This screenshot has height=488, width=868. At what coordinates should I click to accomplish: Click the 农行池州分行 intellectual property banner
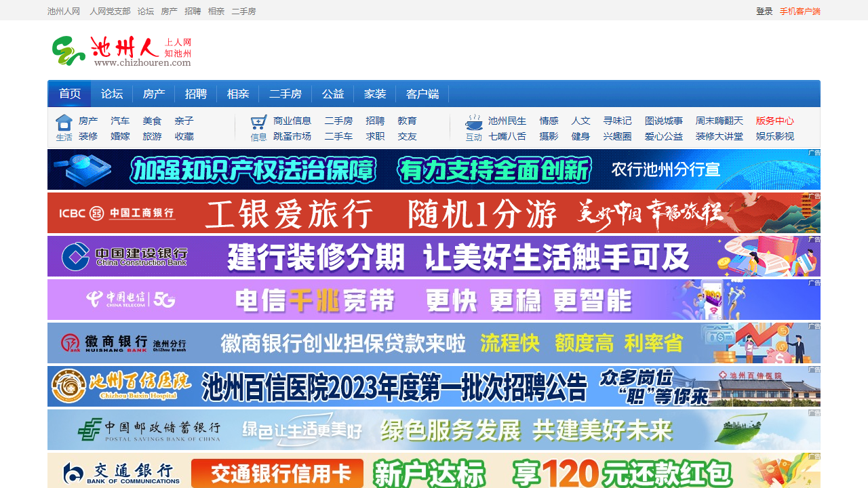(x=434, y=169)
